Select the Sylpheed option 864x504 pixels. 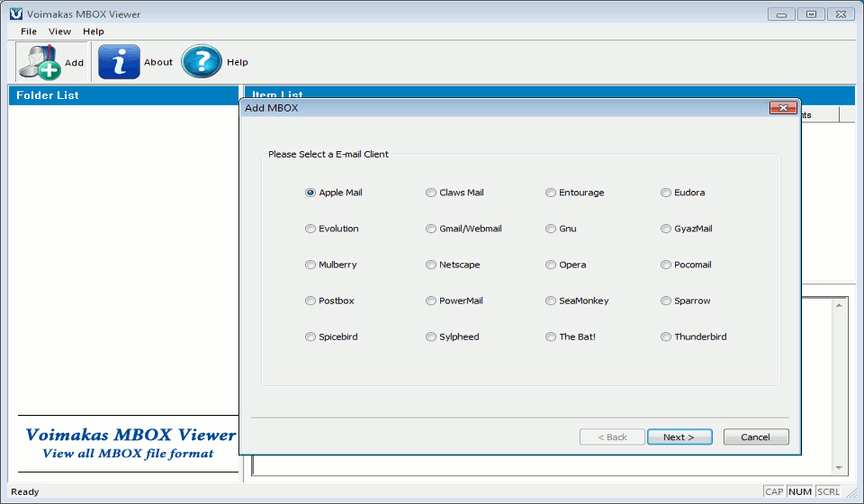(431, 337)
